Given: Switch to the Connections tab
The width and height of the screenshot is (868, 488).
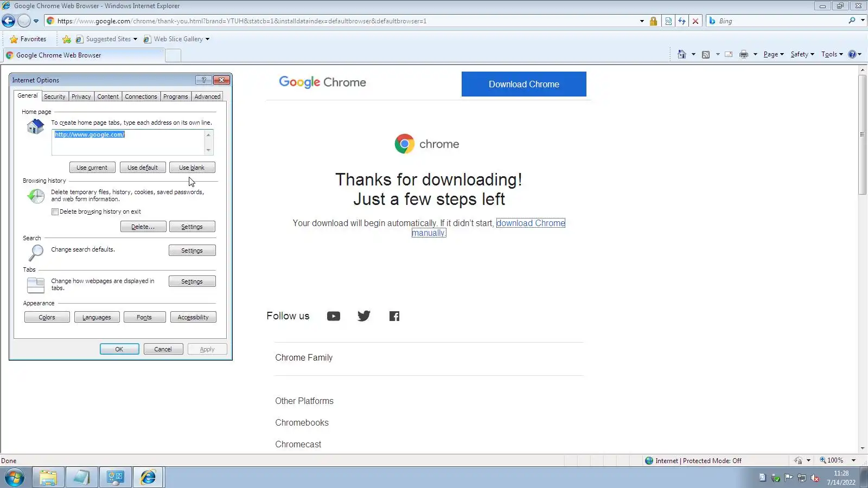Looking at the screenshot, I should [141, 97].
